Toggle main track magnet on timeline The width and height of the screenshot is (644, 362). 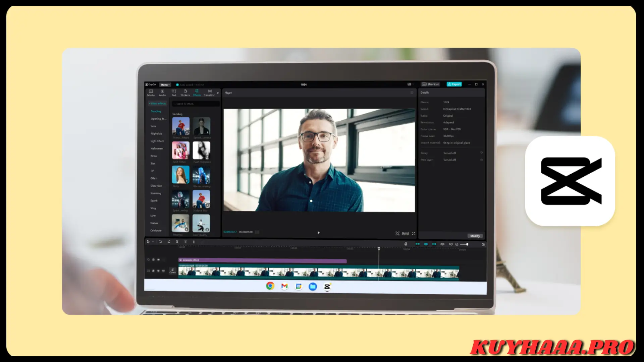point(418,244)
